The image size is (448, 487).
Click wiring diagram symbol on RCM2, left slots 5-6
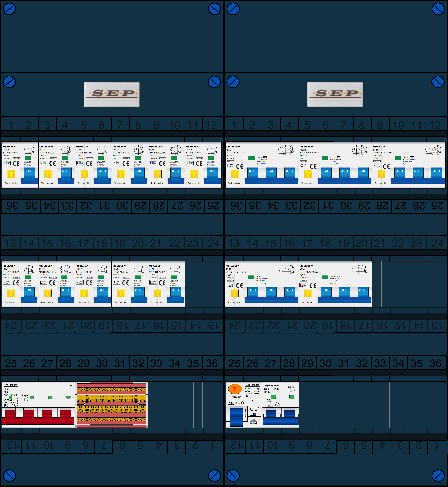[102, 150]
